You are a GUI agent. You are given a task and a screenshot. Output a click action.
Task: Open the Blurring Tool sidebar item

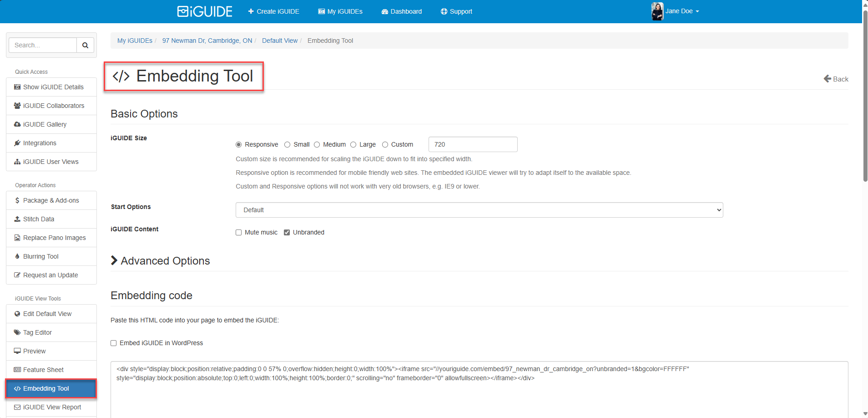pos(51,256)
